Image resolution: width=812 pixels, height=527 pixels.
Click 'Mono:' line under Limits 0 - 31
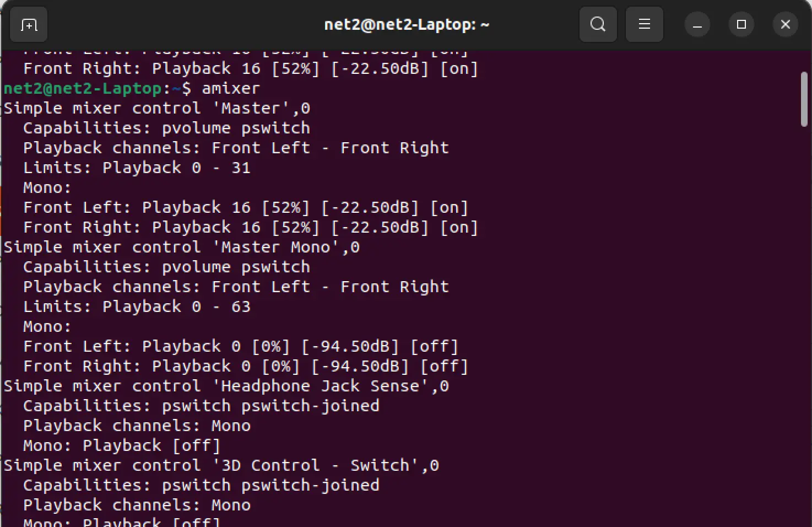[x=47, y=187]
